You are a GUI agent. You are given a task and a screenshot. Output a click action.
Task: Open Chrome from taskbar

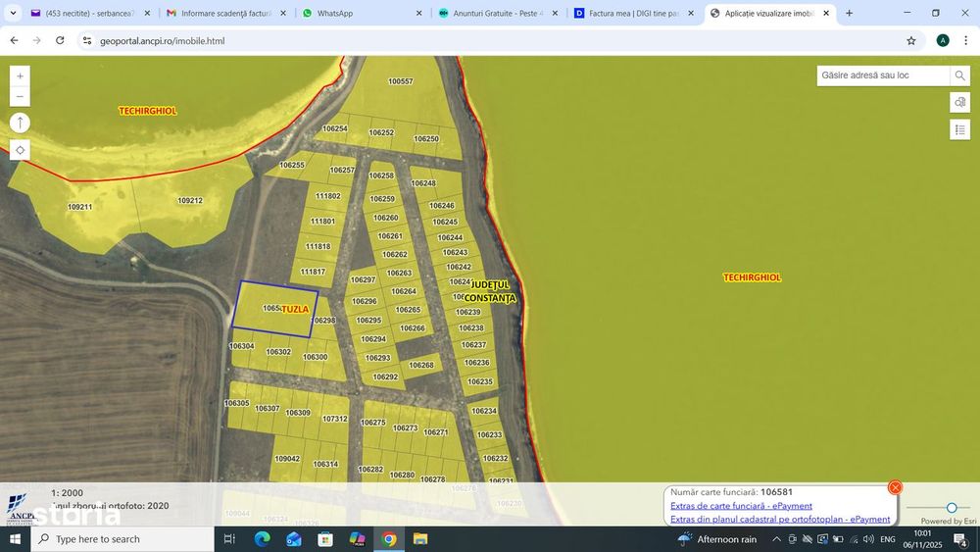pos(389,539)
